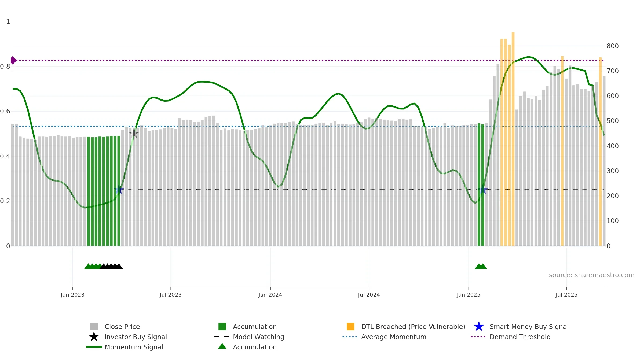
Task: Click the black Investor Buy Signal star on chart
Action: 134,133
